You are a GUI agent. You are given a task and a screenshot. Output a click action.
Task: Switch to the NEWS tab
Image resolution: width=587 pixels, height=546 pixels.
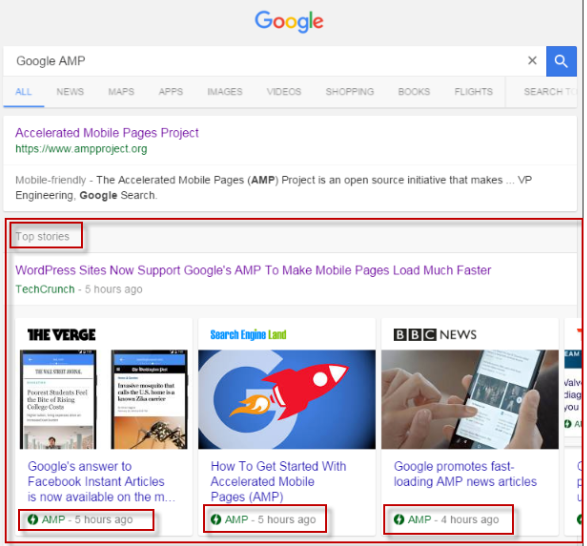70,92
